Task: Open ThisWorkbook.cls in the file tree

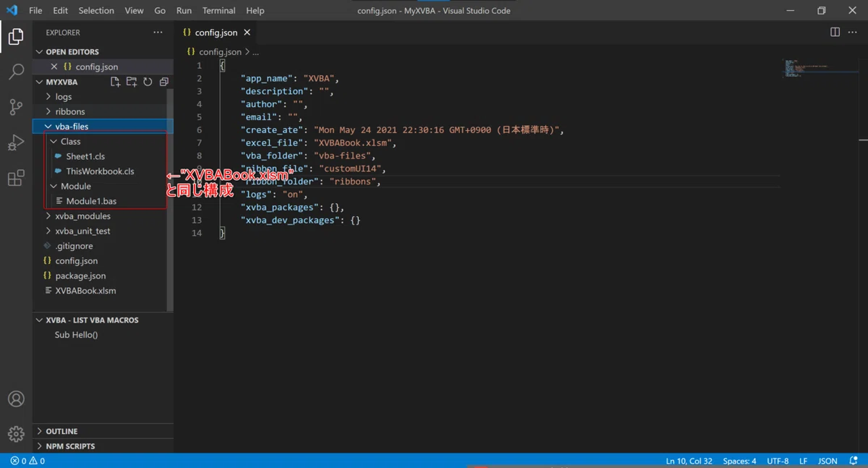Action: (100, 171)
